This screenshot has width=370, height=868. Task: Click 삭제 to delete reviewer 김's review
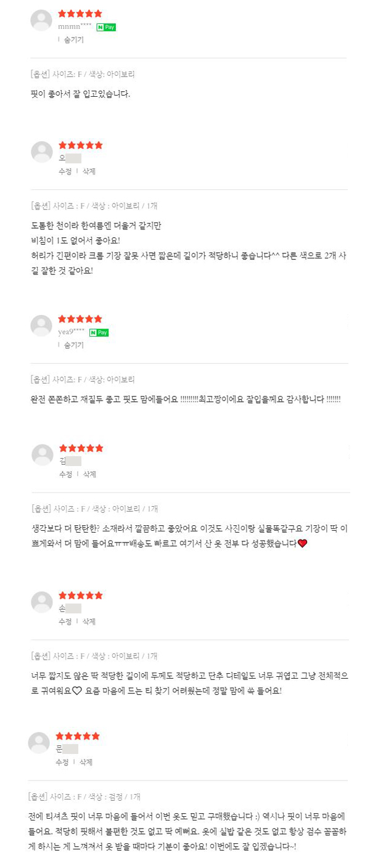(89, 475)
